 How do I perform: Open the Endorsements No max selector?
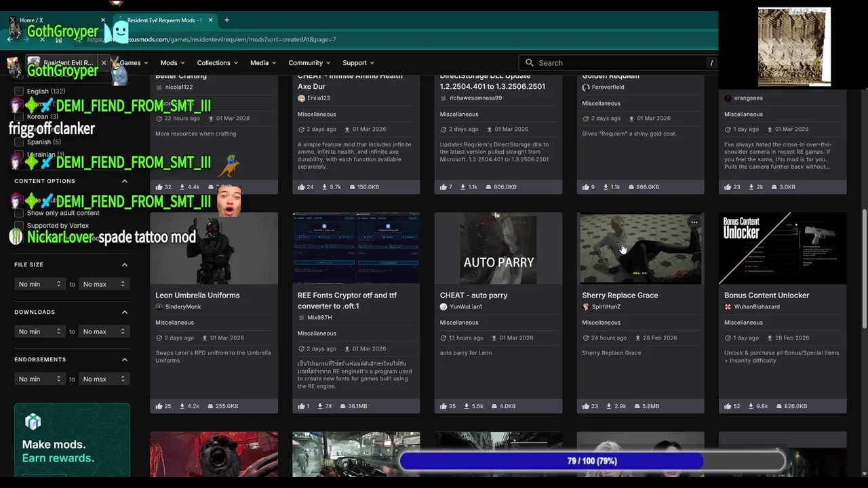click(104, 379)
